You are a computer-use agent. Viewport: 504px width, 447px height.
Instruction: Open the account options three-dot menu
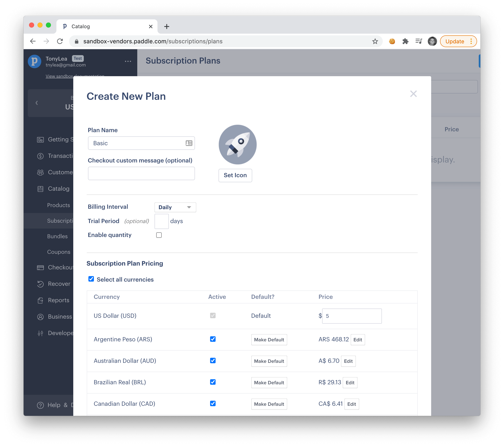coord(128,61)
